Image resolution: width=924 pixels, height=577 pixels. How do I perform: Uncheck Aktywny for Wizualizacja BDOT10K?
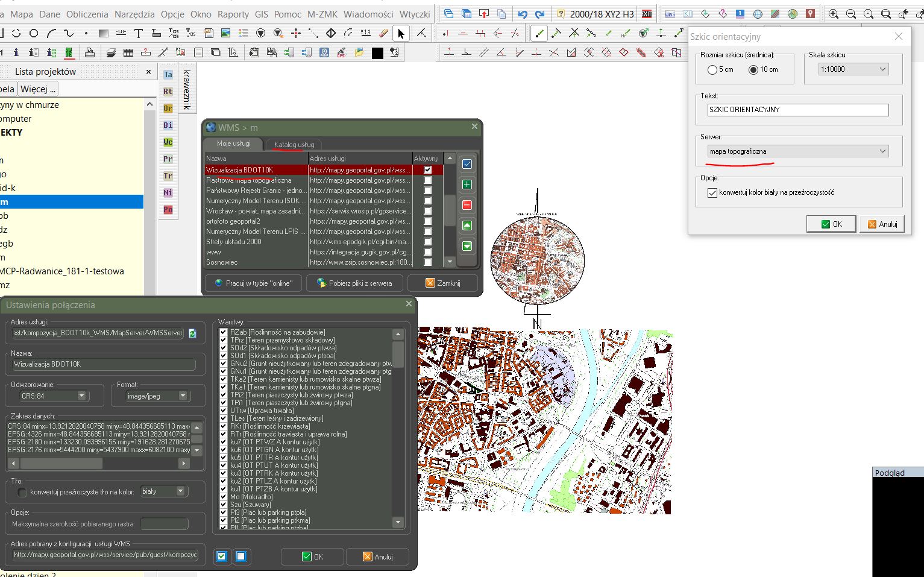(x=427, y=170)
